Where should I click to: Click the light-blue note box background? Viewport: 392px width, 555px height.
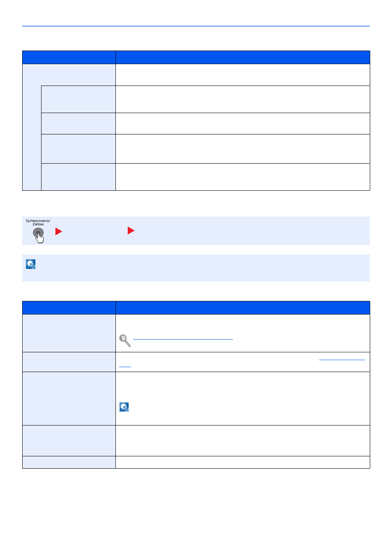pos(196,268)
